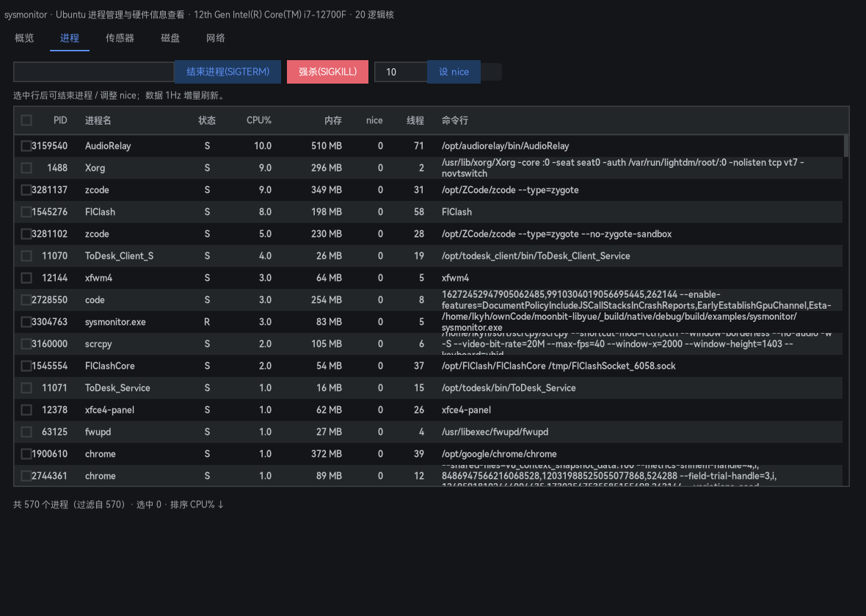The width and height of the screenshot is (866, 616).
Task: Check the zcode PID 3281102 checkbox
Action: click(x=26, y=234)
